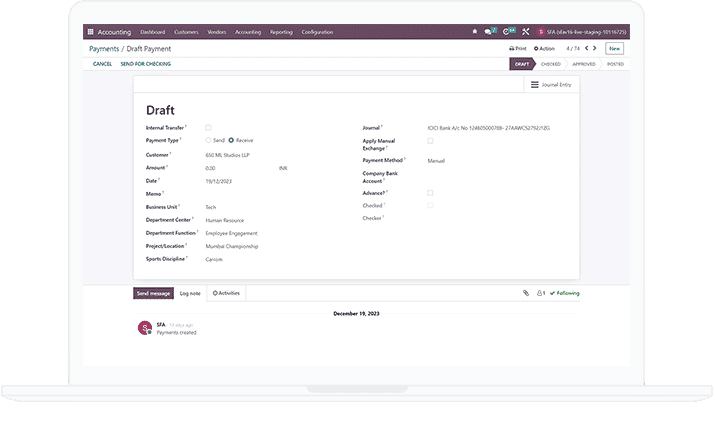Tick the Apply Manual Exchange checkbox
The image size is (715, 430).
pos(430,141)
